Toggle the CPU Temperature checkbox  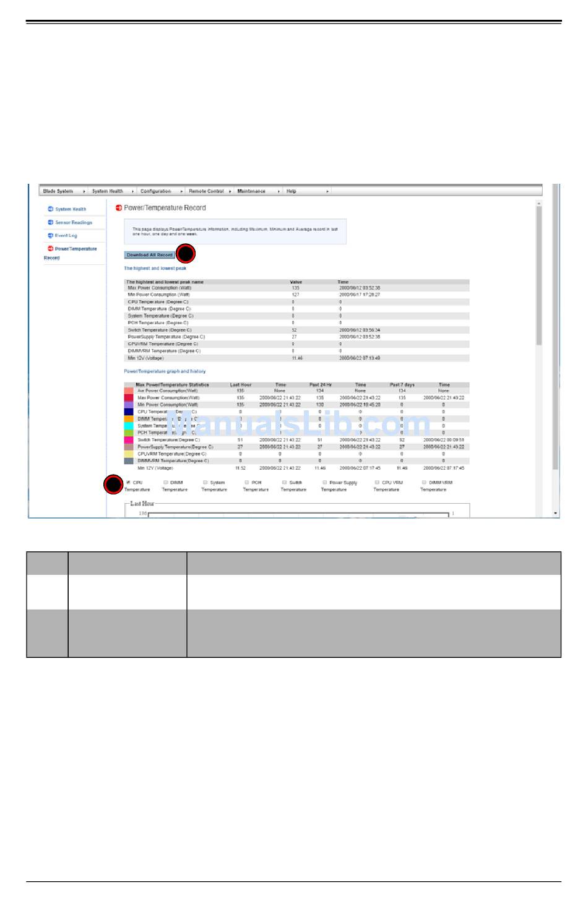tap(128, 482)
